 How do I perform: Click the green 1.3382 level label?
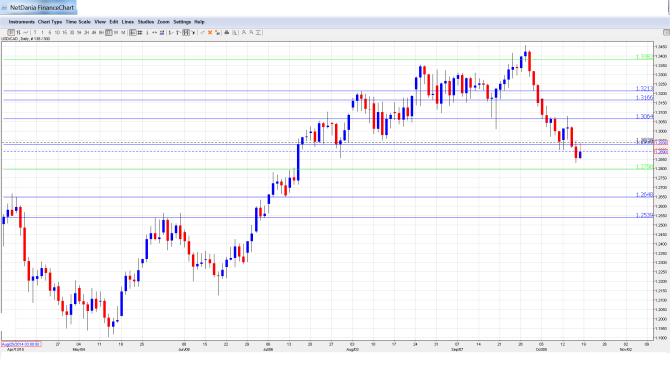tap(644, 57)
